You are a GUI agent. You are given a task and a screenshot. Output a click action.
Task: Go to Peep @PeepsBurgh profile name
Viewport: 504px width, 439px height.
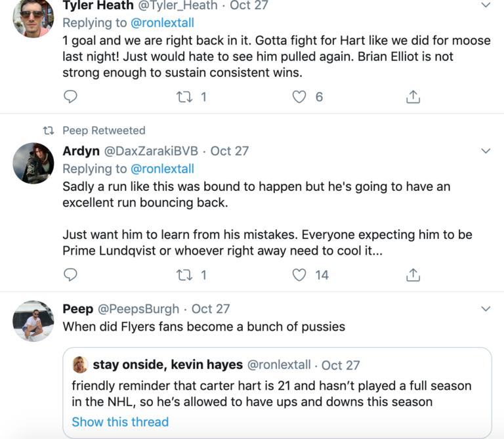(78, 308)
